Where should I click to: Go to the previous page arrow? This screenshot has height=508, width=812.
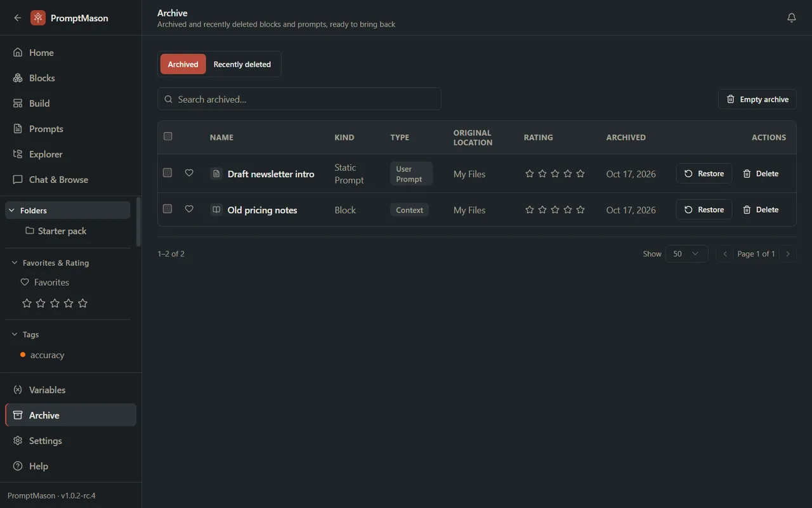725,254
